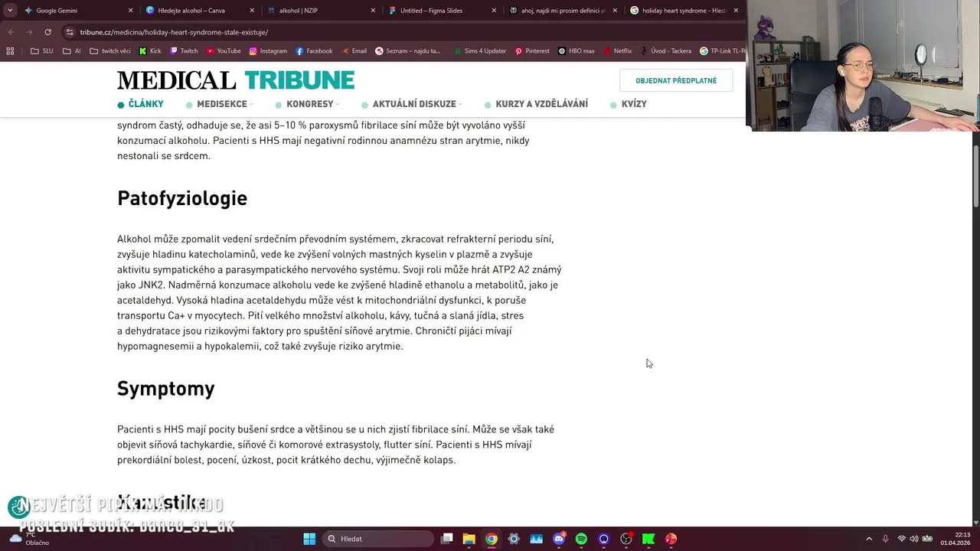980x551 pixels.
Task: Open the tab search dropdown arrow
Action: [x=10, y=11]
